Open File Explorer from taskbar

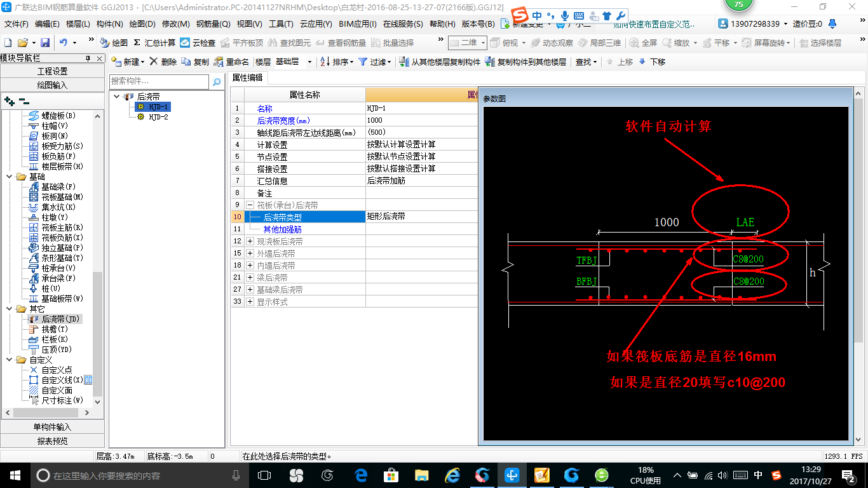[x=421, y=475]
